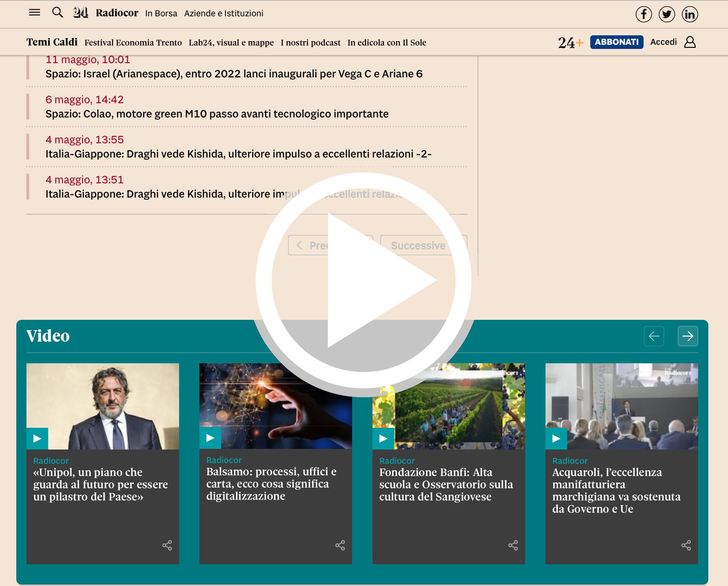Click the ABBONATI subscribe button
The height and width of the screenshot is (586, 728).
click(x=616, y=42)
